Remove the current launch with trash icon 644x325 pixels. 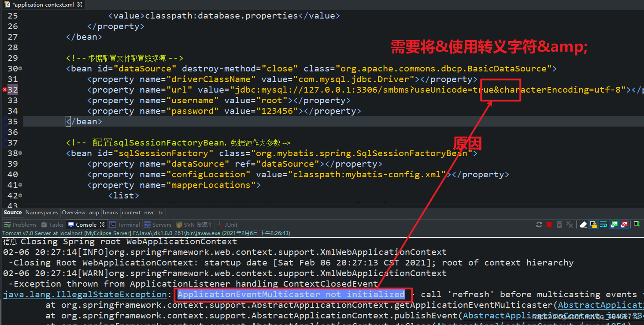point(559,224)
